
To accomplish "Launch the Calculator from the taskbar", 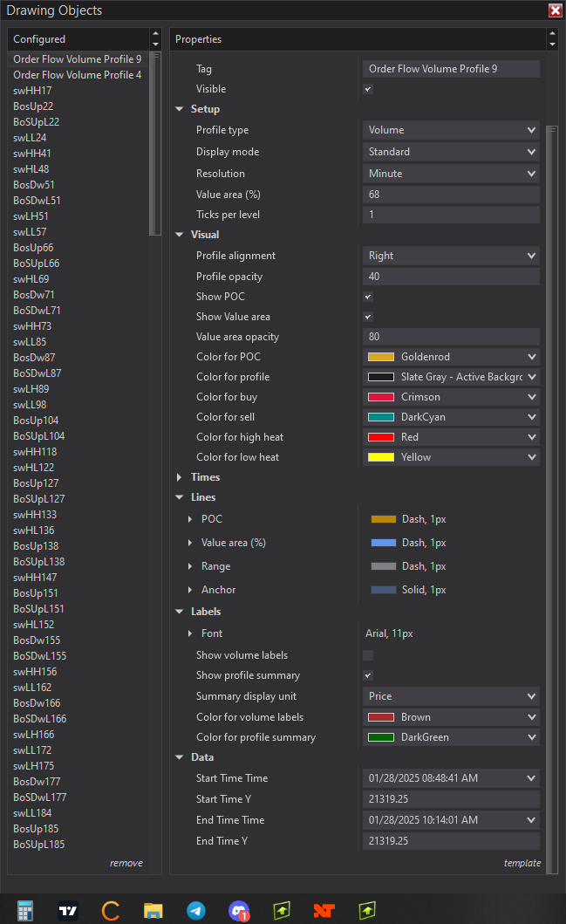I will pyautogui.click(x=25, y=910).
